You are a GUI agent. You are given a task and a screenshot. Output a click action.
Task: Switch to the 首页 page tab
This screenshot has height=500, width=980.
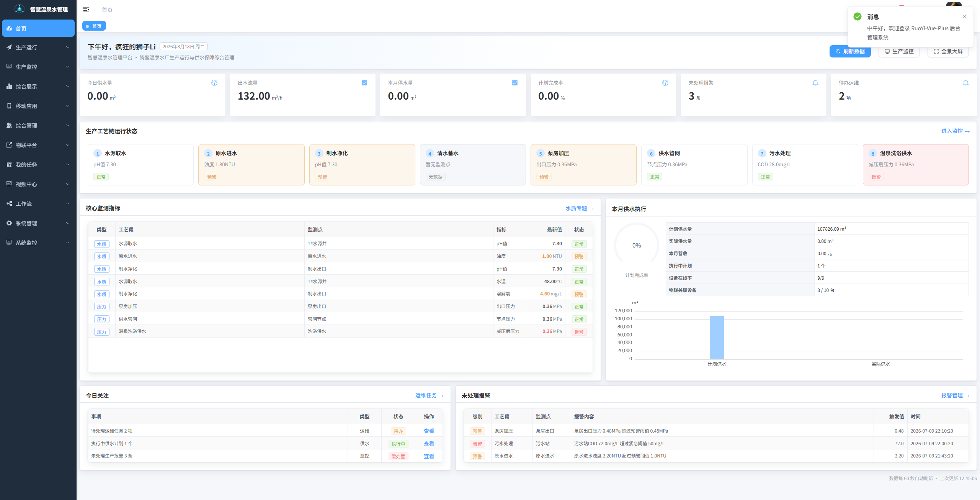pos(94,26)
